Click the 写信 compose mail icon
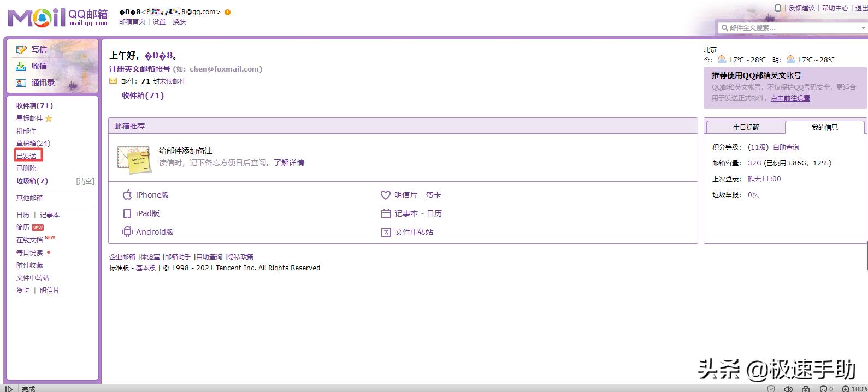 (21, 50)
